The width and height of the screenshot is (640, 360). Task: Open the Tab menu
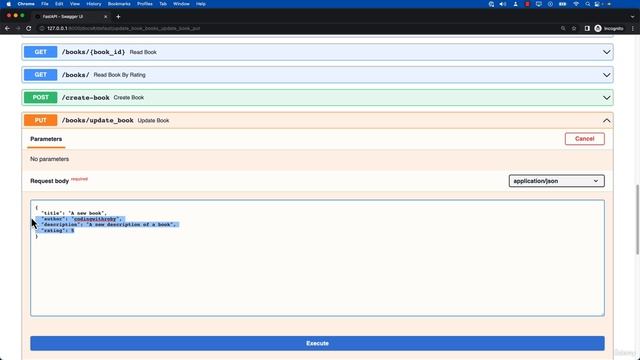point(163,4)
